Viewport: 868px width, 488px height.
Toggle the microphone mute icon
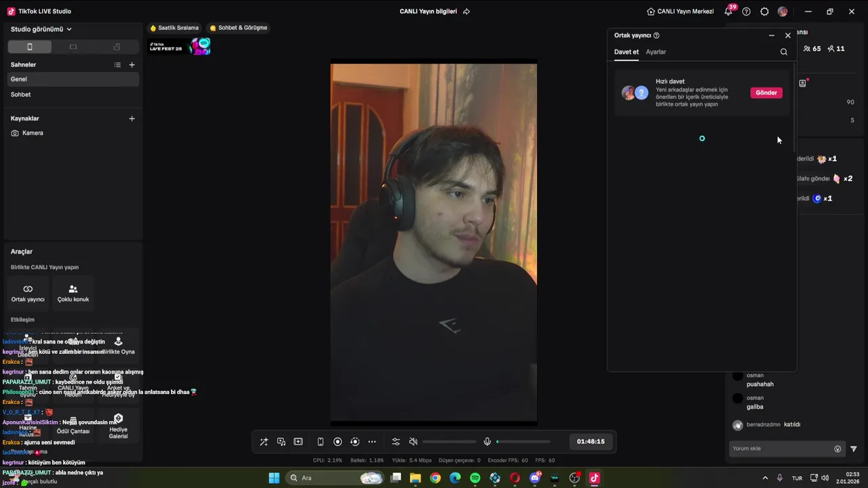[x=487, y=442]
